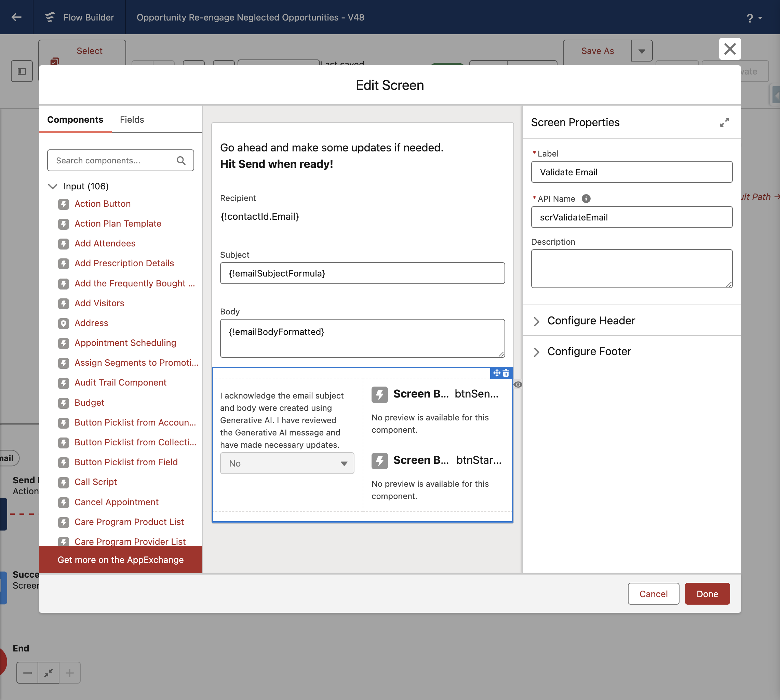Click the btnStar... Screen Button lightning icon

click(x=380, y=461)
